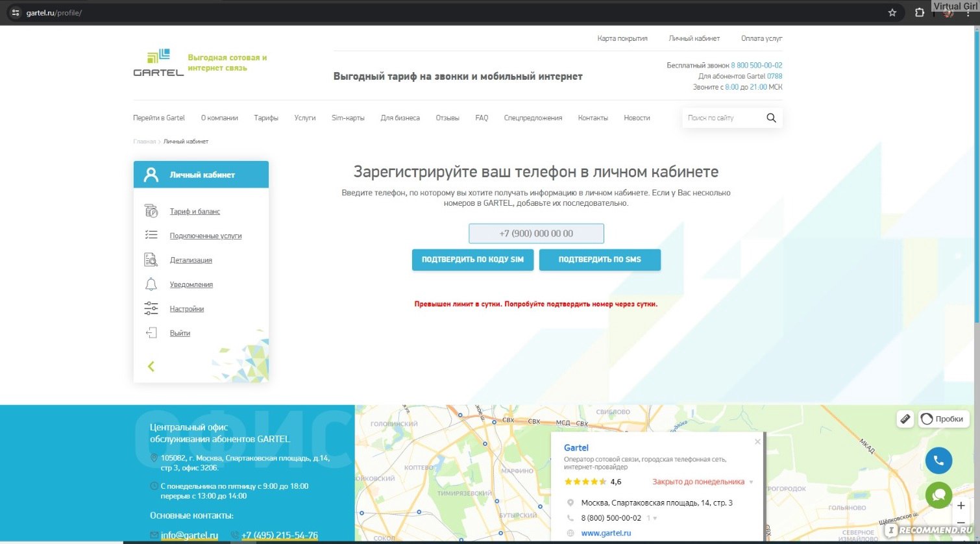Viewport: 980px width, 544px height.
Task: Open Уведомления sidebar link
Action: point(191,284)
